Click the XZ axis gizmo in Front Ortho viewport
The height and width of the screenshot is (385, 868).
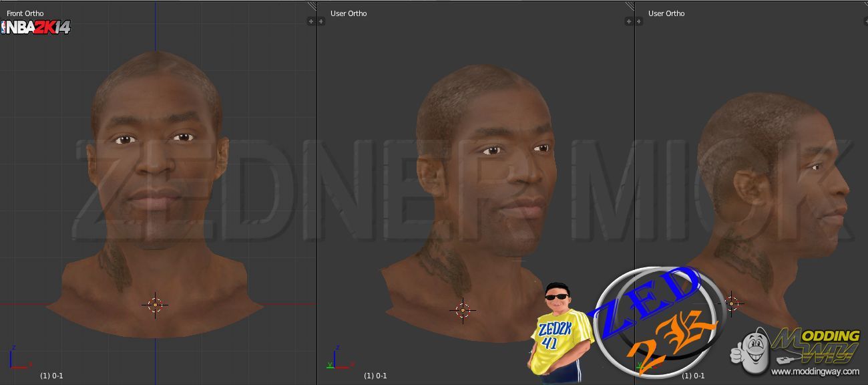[18, 360]
